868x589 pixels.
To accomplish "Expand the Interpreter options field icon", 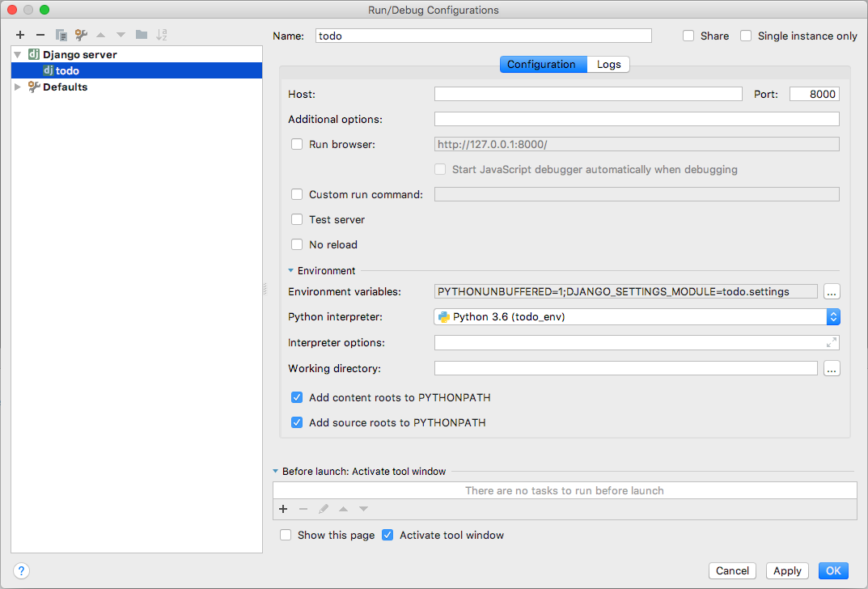I will 832,343.
